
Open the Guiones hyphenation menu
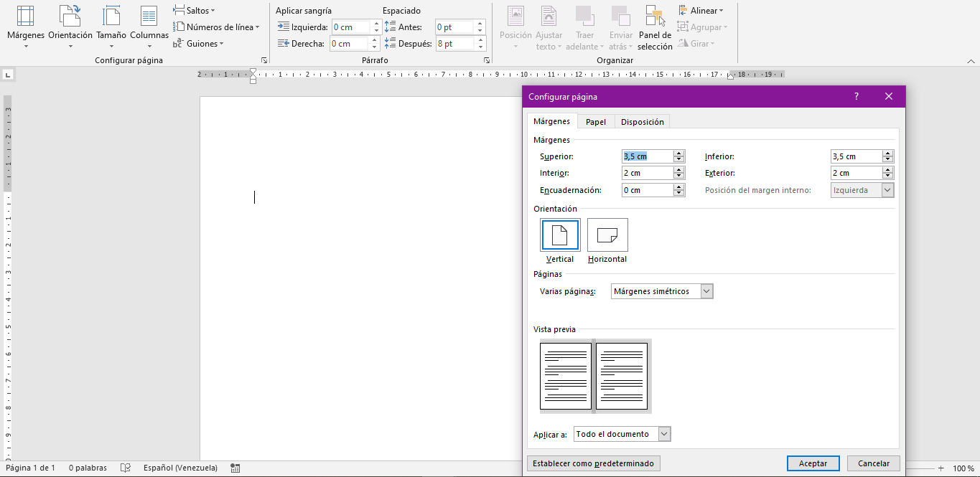pyautogui.click(x=199, y=44)
